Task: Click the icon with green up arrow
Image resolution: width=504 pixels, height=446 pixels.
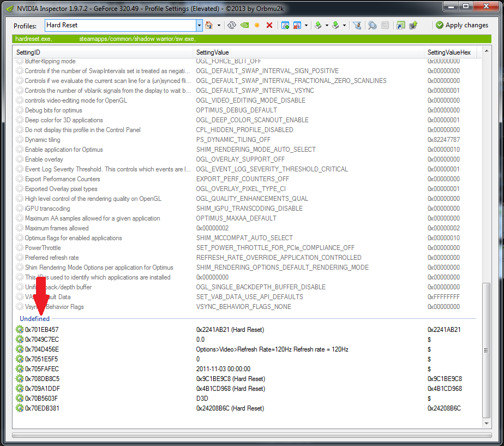Action: (413, 25)
